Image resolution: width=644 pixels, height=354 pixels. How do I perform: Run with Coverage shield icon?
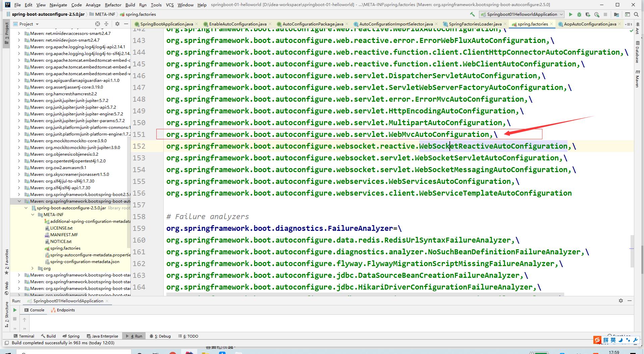588,14
